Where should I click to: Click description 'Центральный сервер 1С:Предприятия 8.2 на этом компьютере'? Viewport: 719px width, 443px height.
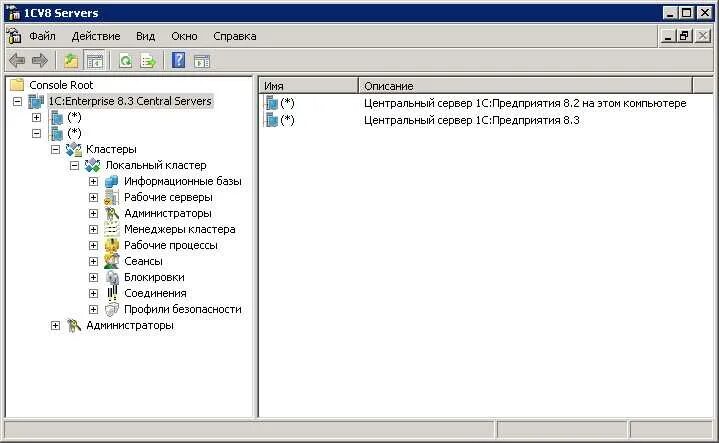[x=525, y=103]
